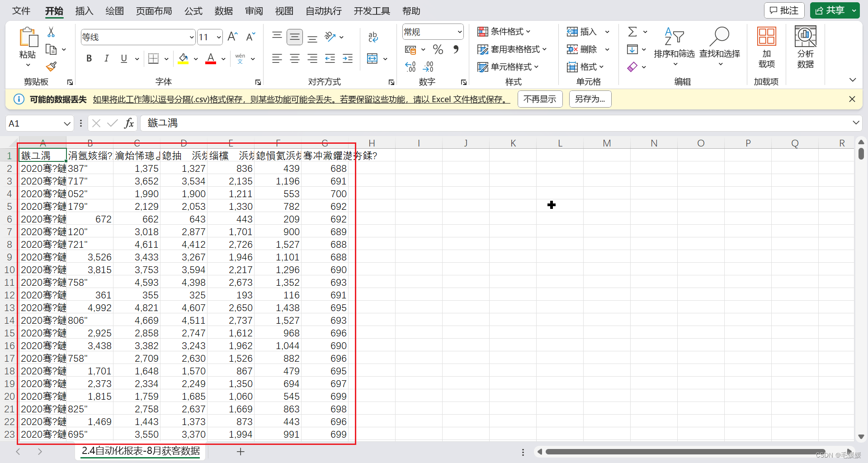Viewport: 868px width, 463px height.
Task: Click the AutoSum sigma icon
Action: (x=632, y=32)
